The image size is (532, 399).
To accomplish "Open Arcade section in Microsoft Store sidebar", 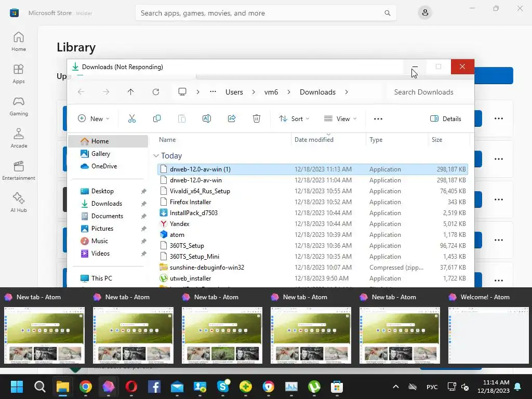I will point(19,138).
